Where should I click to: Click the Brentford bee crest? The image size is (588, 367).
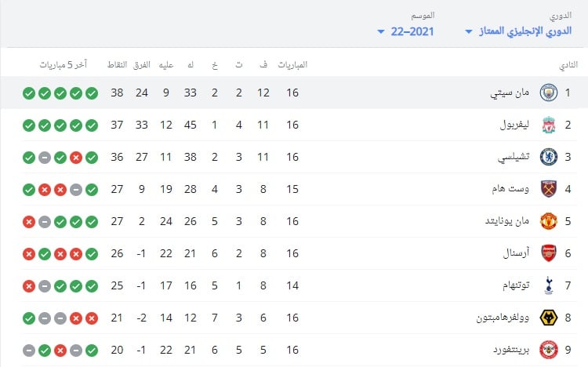point(549,350)
